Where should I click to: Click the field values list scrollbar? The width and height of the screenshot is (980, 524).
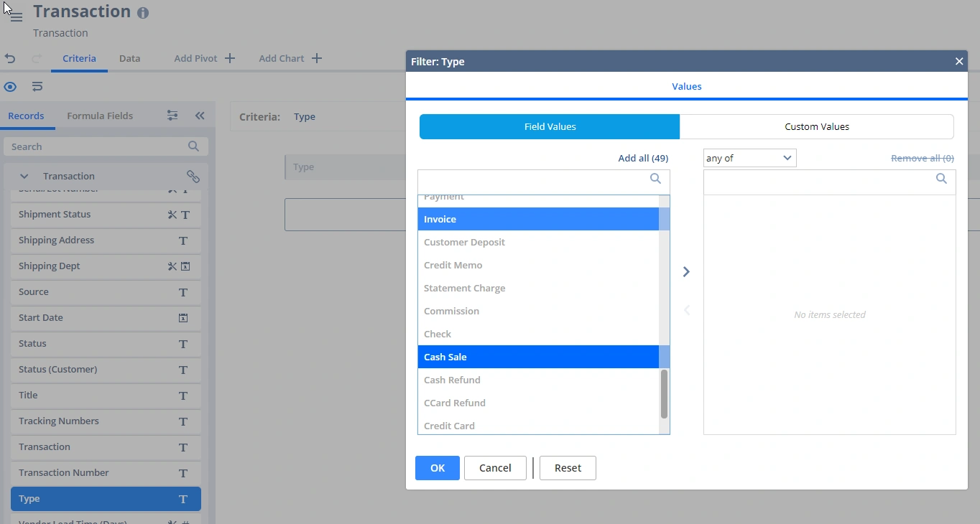coord(664,393)
